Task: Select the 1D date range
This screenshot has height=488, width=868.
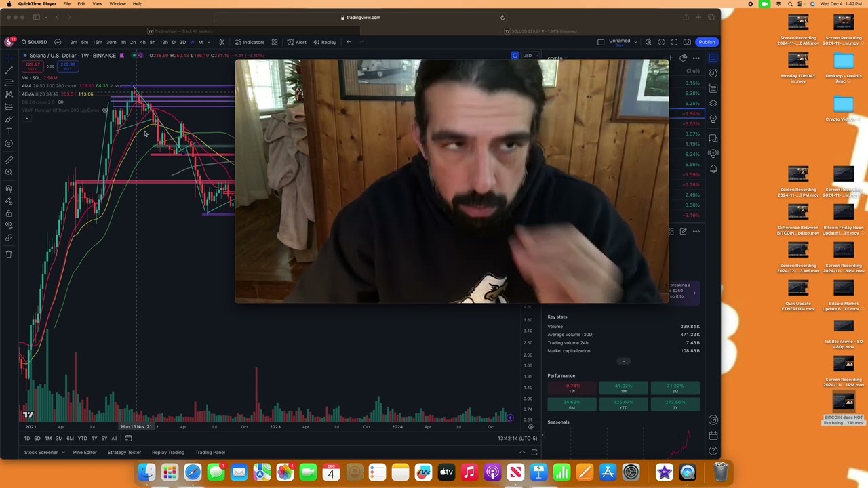Action: pyautogui.click(x=26, y=439)
